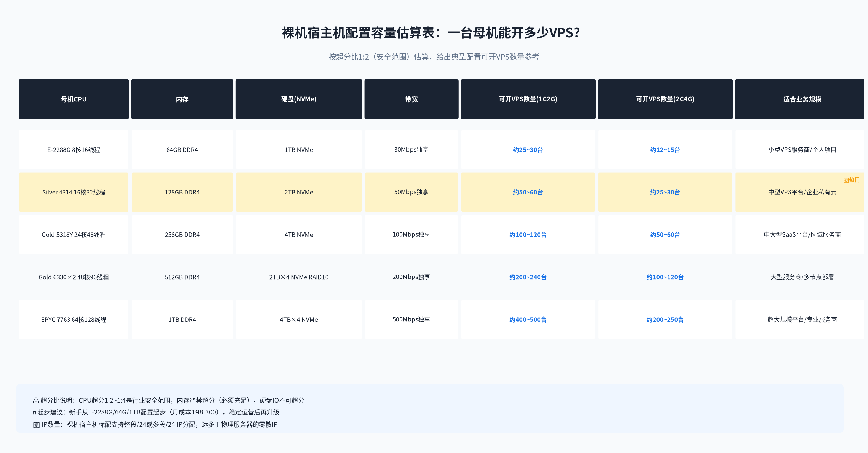
Task: Click the 约12~15台 value
Action: point(665,150)
